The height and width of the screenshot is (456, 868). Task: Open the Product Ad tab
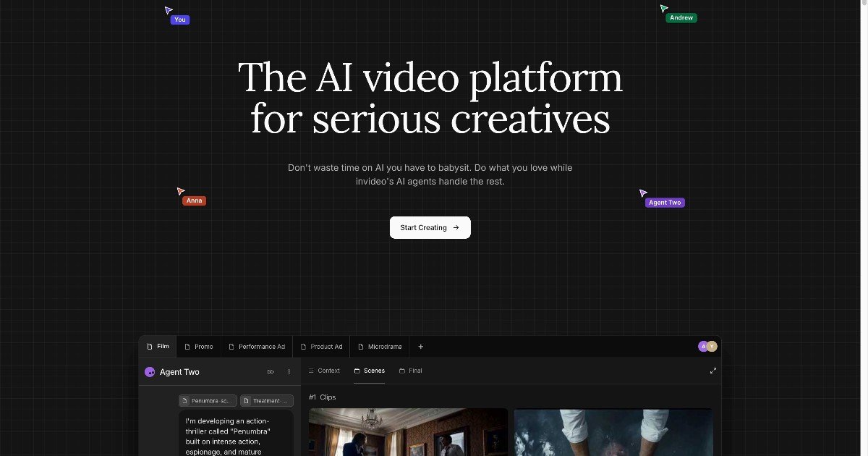click(321, 347)
